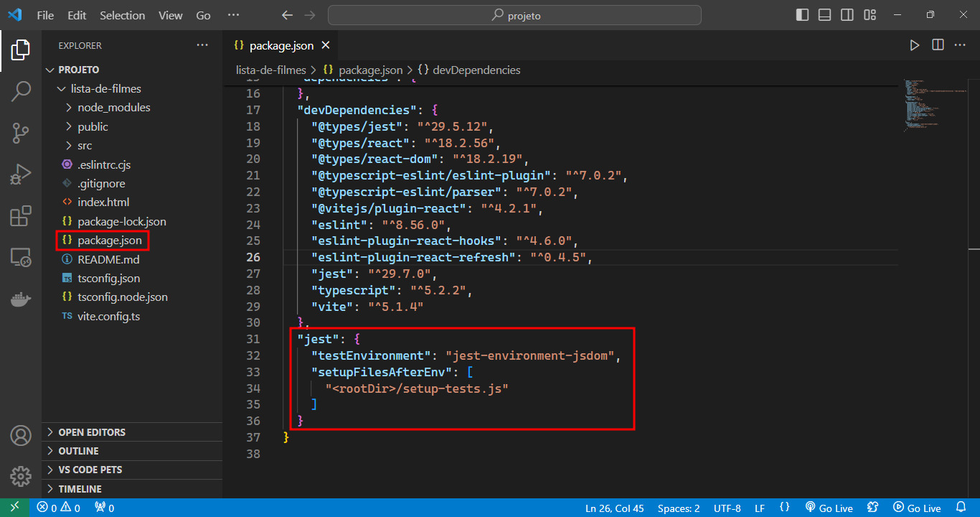The image size is (980, 517).
Task: Toggle the bottom Panel
Action: point(825,15)
